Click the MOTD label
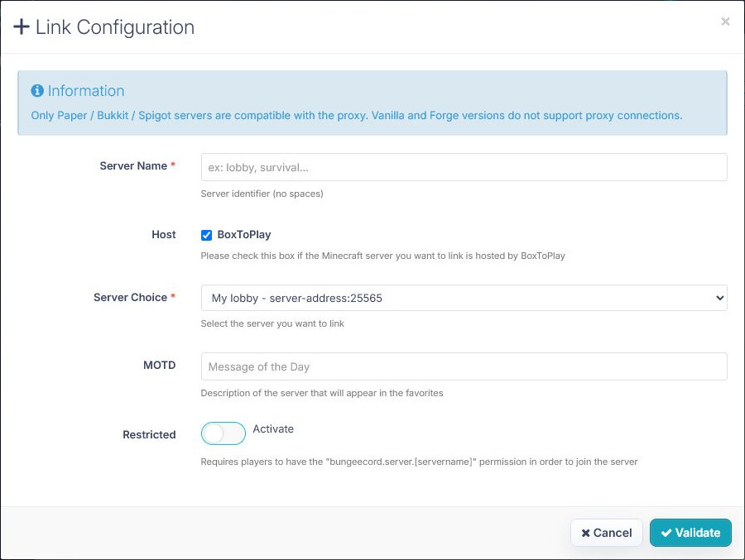This screenshot has height=560, width=745. (x=160, y=366)
